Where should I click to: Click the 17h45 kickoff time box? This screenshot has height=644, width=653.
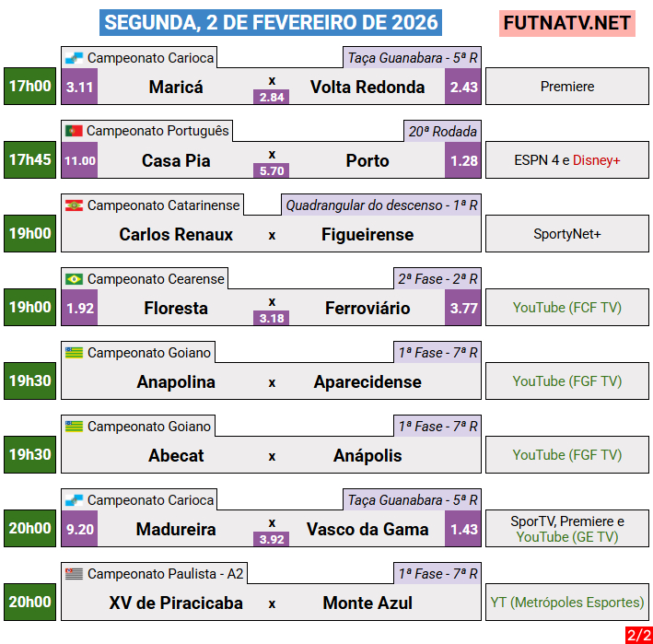(x=29, y=160)
